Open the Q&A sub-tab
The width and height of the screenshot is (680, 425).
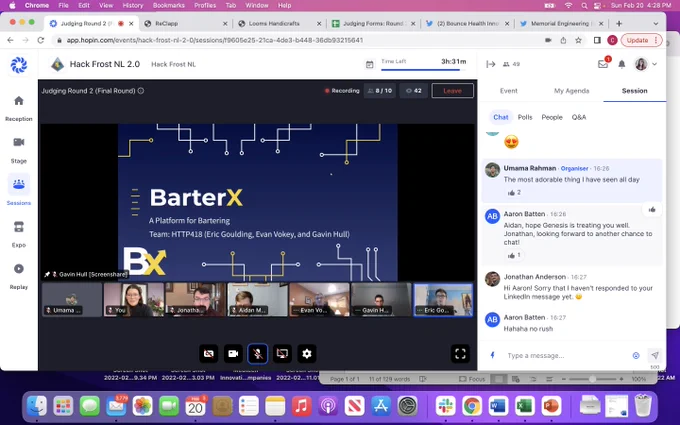[579, 117]
